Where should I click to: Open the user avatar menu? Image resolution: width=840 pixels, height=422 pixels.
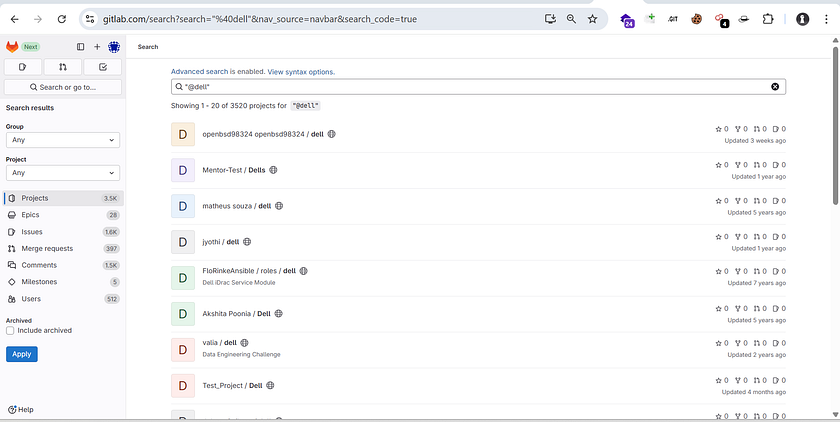(x=114, y=47)
